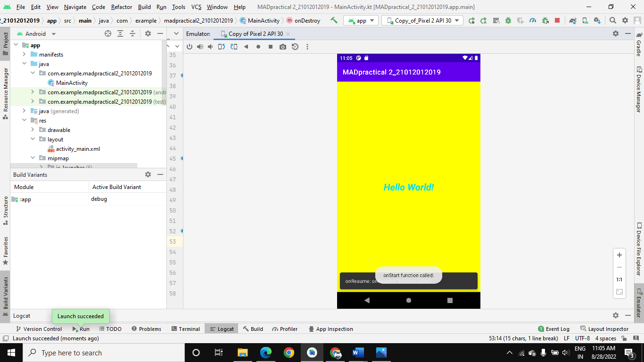Stop the running app with red square
The width and height of the screenshot is (644, 362).
click(x=557, y=20)
